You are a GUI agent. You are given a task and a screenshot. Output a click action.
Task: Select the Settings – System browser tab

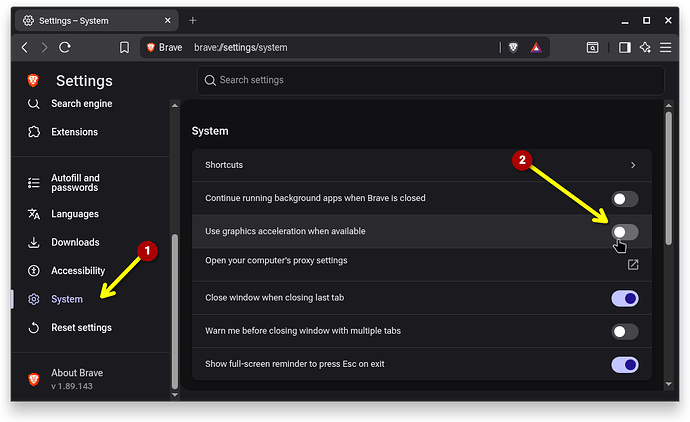(96, 20)
